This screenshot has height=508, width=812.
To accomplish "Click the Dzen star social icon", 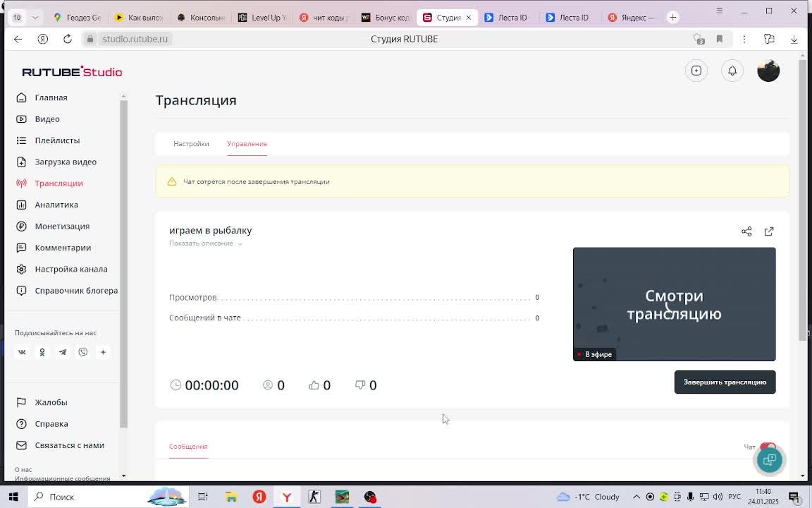I will (103, 353).
